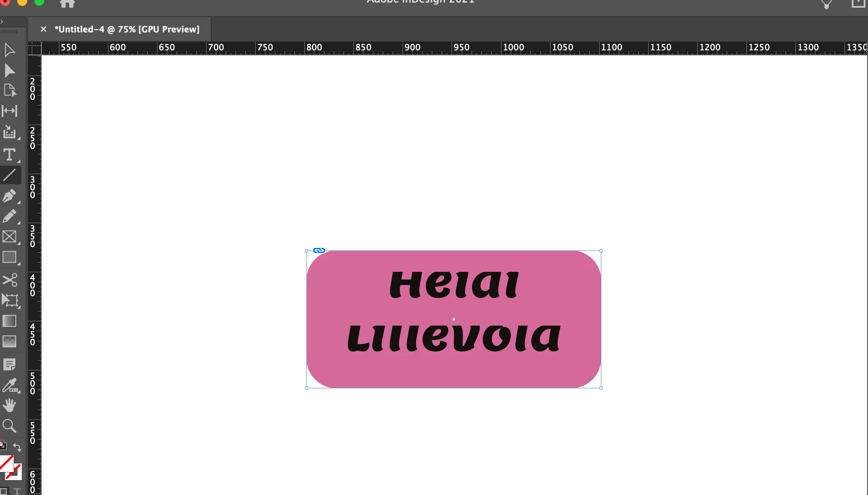The image size is (868, 495).
Task: Select the Page tool
Action: pyautogui.click(x=9, y=90)
